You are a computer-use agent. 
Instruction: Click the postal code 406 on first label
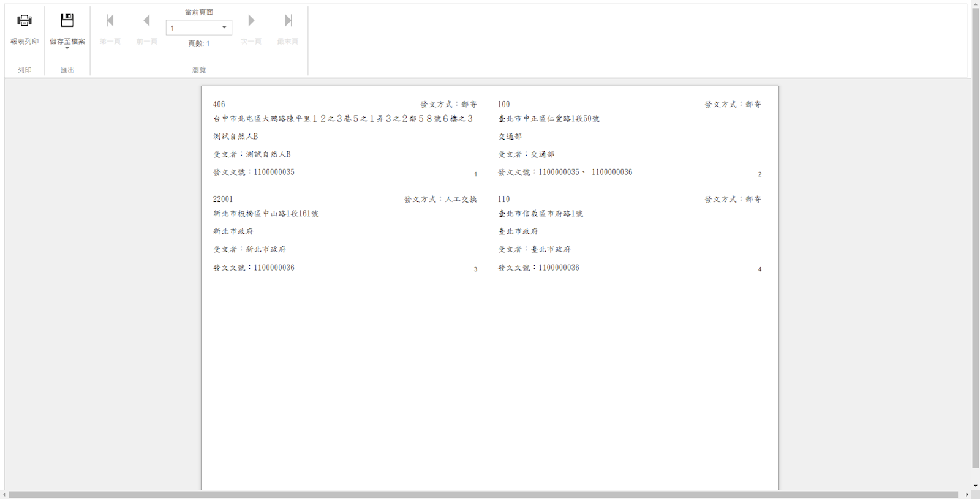coord(219,105)
